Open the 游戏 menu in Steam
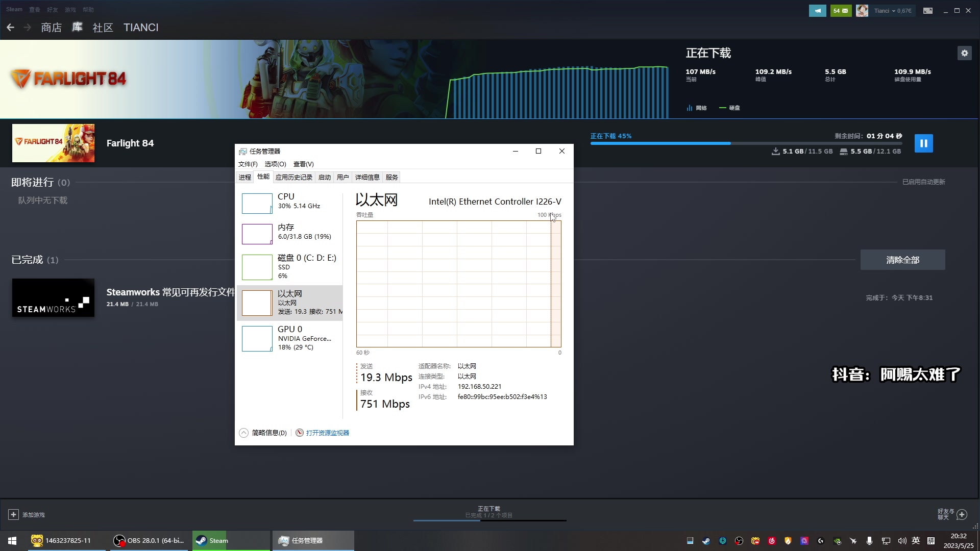This screenshot has width=980, height=551. [70, 10]
